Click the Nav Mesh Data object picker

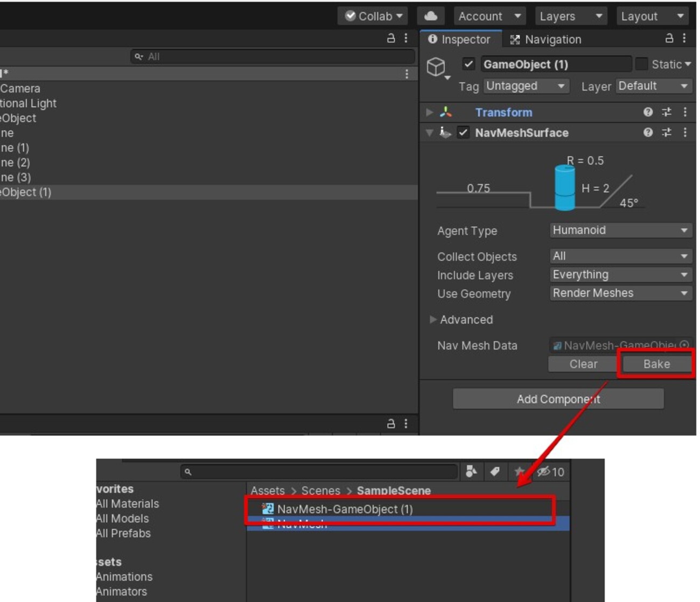point(684,345)
